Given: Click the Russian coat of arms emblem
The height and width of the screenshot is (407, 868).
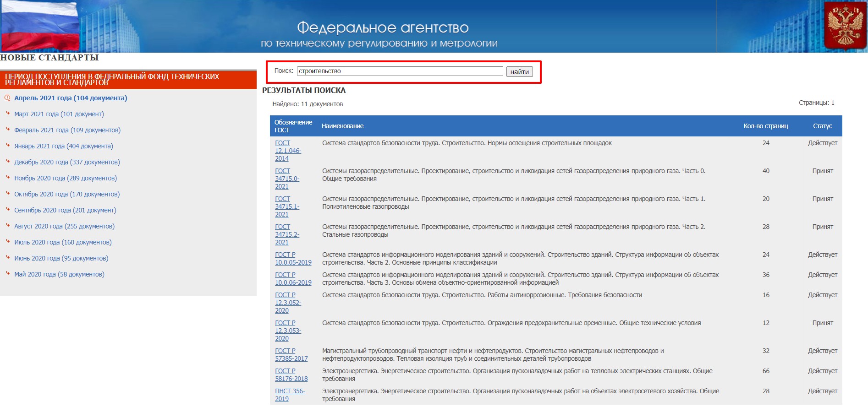Looking at the screenshot, I should [845, 25].
